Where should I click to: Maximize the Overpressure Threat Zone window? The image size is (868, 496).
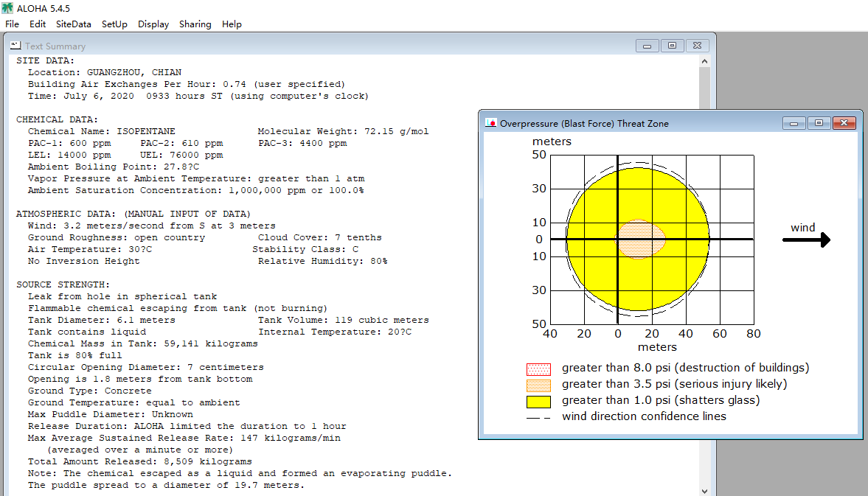click(x=819, y=123)
